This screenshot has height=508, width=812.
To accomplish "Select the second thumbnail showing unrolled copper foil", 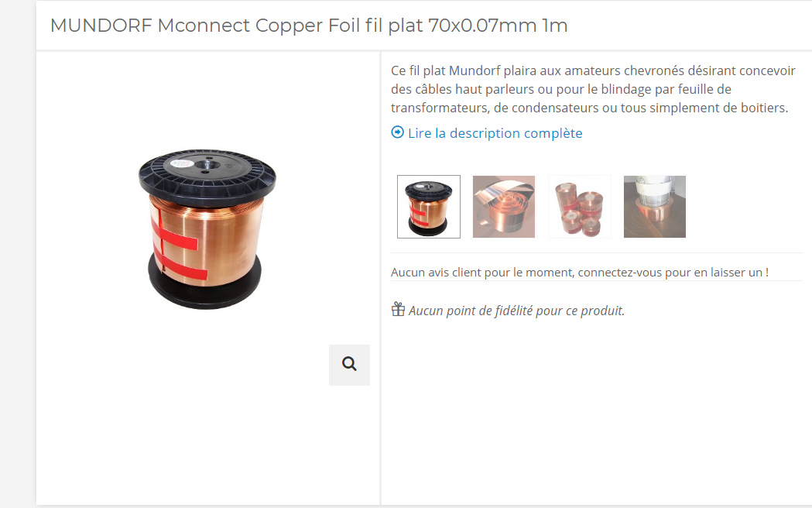I will [503, 207].
